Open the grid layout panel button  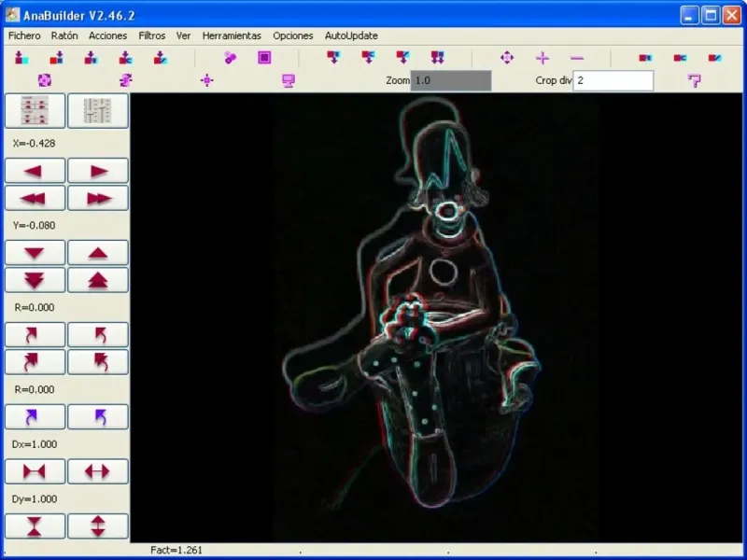click(35, 112)
